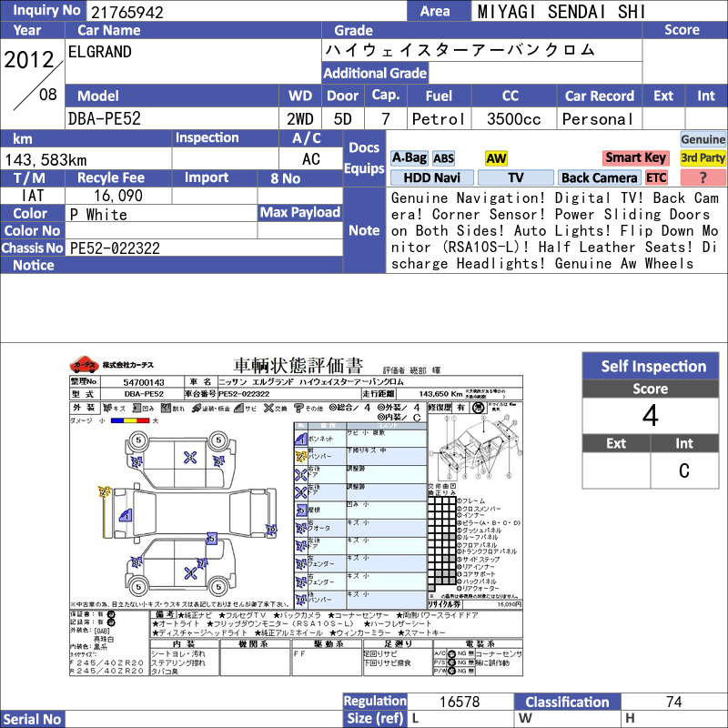728x728 pixels.
Task: Click the Additional Grade label
Action: tap(375, 73)
